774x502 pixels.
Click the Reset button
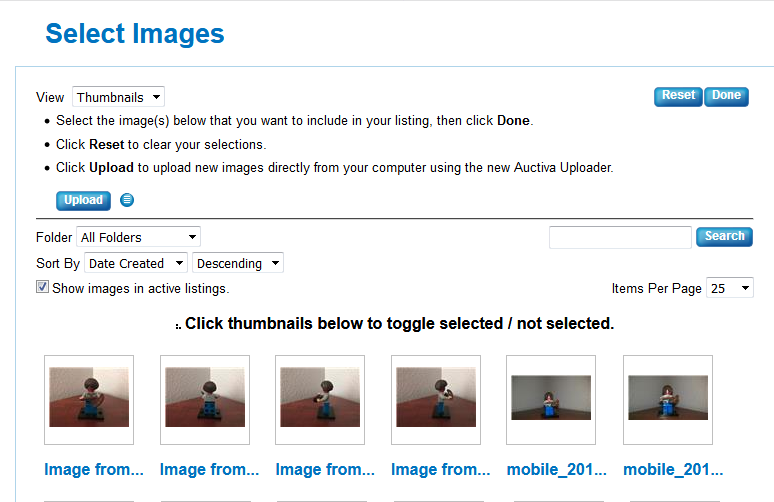678,96
